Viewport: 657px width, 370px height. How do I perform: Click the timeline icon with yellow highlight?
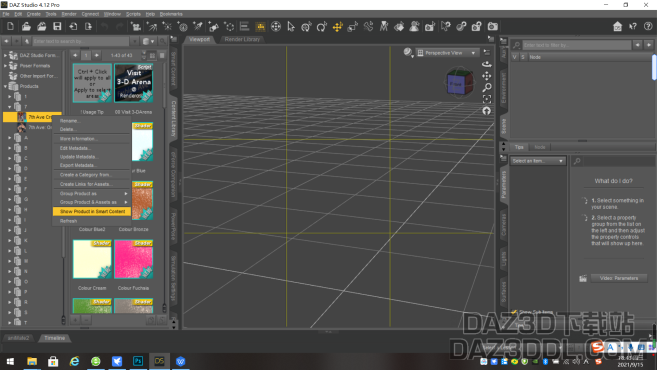(x=260, y=27)
